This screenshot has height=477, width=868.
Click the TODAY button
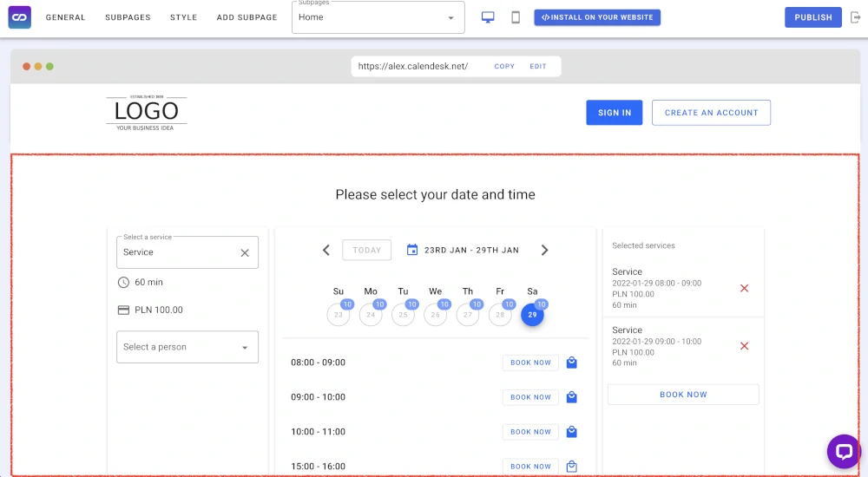click(x=367, y=250)
